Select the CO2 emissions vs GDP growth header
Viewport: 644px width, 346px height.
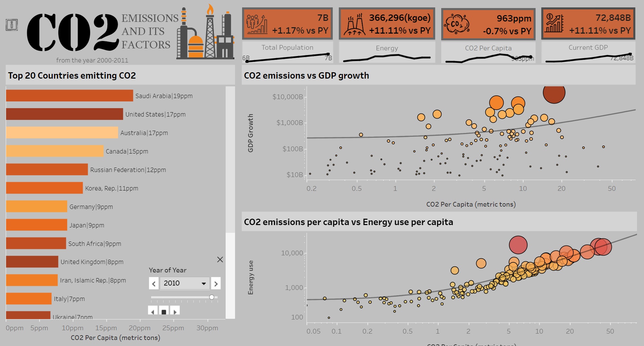click(307, 75)
